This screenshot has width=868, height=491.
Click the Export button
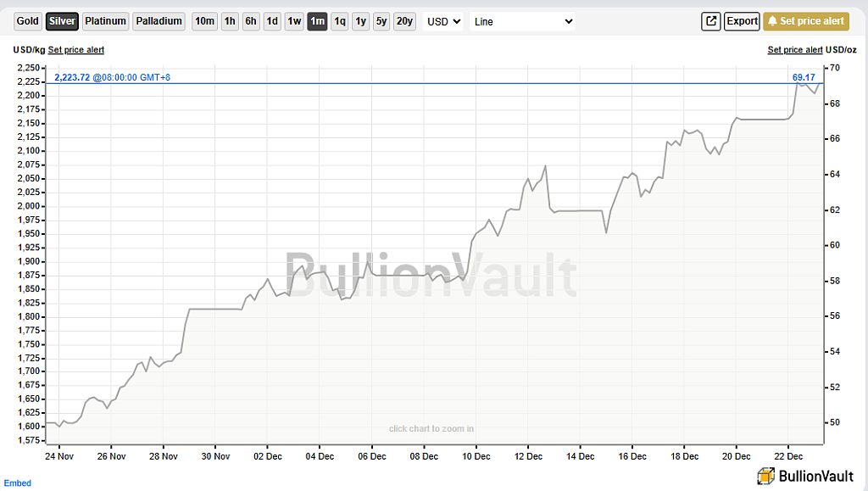coord(742,21)
